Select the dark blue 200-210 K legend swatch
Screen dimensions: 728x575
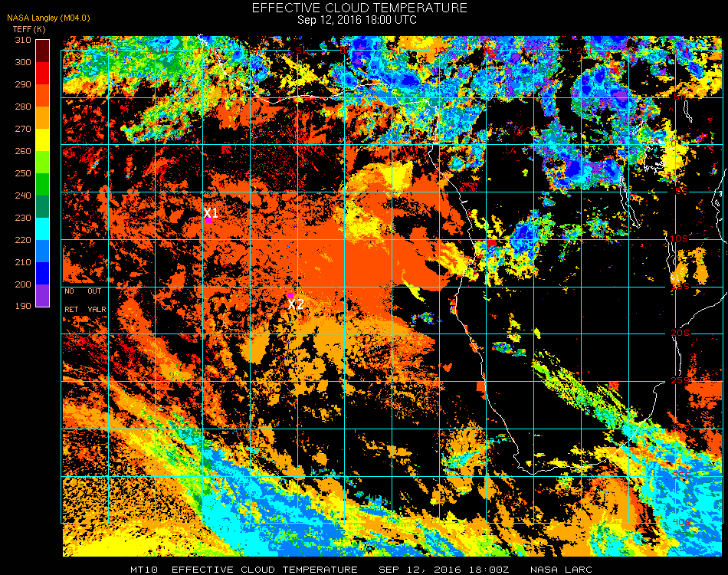point(42,274)
